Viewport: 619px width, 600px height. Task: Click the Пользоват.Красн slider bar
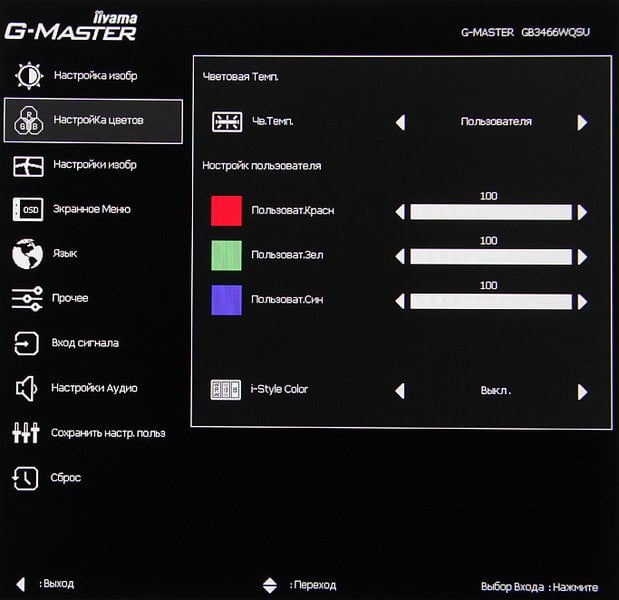tap(491, 212)
